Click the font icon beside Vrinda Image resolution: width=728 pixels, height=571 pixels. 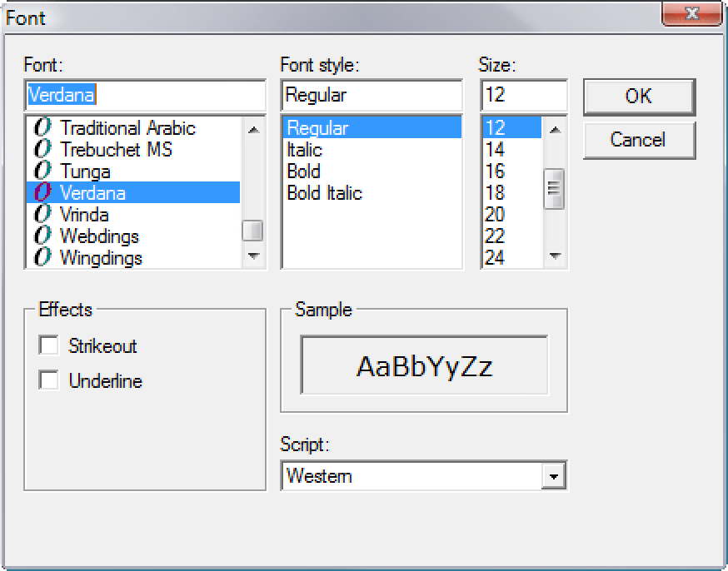point(42,215)
